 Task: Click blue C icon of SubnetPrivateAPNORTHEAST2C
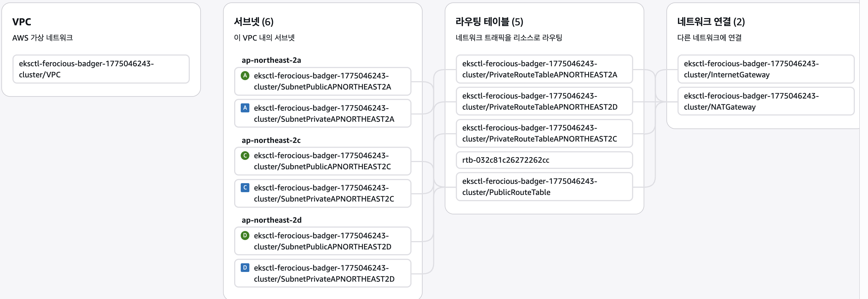[x=245, y=188]
